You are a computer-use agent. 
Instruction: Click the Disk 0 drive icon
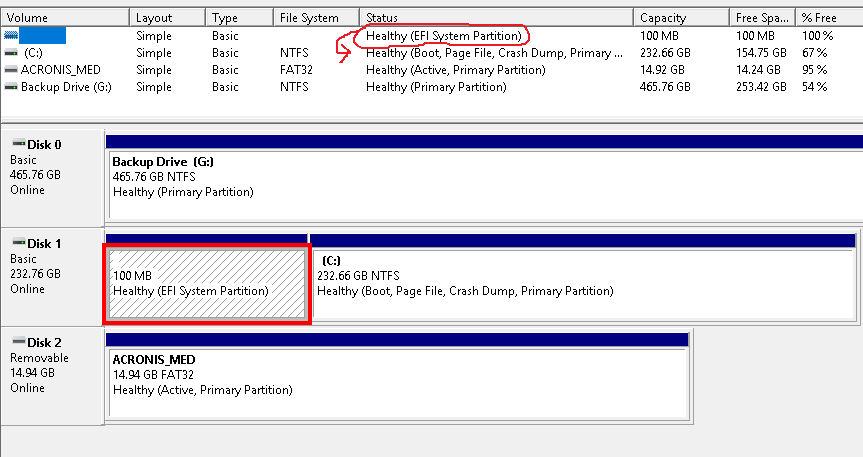[x=19, y=144]
